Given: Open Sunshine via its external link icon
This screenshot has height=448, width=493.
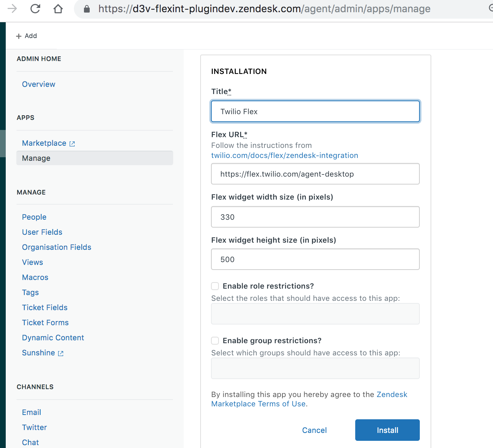Looking at the screenshot, I should pyautogui.click(x=60, y=353).
